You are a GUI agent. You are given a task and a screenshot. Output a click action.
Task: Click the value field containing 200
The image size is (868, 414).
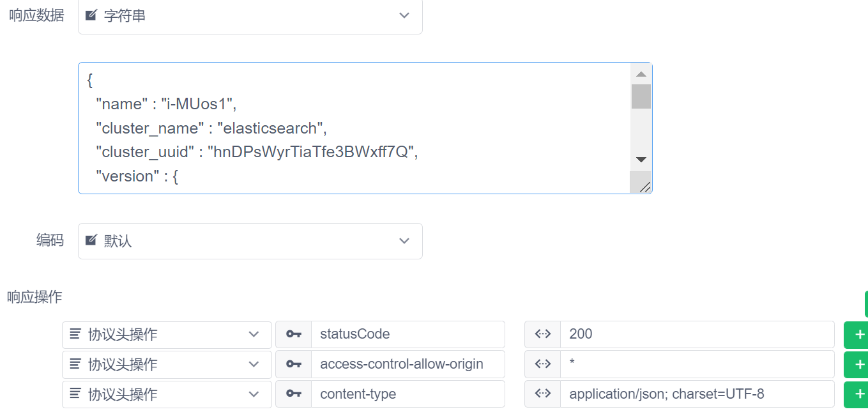point(696,334)
